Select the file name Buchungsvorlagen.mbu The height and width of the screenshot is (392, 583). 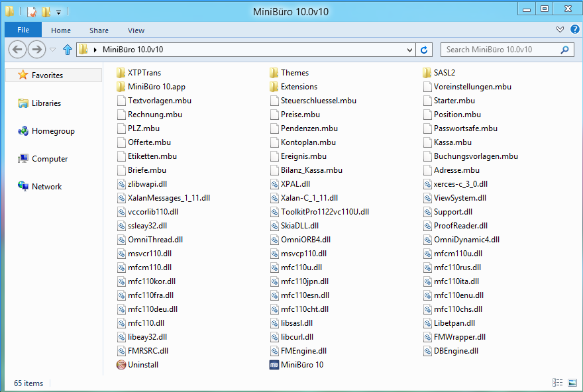point(476,156)
